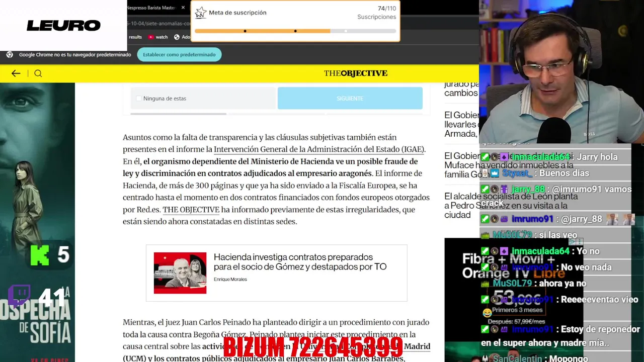
Task: Click the address bar showing siete-anomalias URL
Action: [x=159, y=23]
